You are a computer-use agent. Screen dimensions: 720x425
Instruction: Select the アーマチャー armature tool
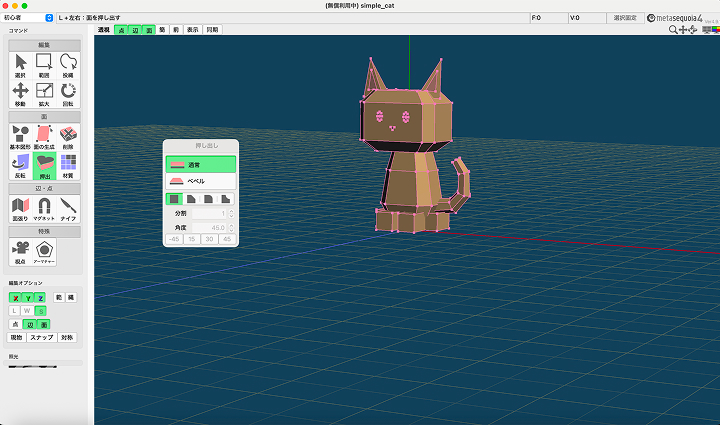tap(44, 252)
